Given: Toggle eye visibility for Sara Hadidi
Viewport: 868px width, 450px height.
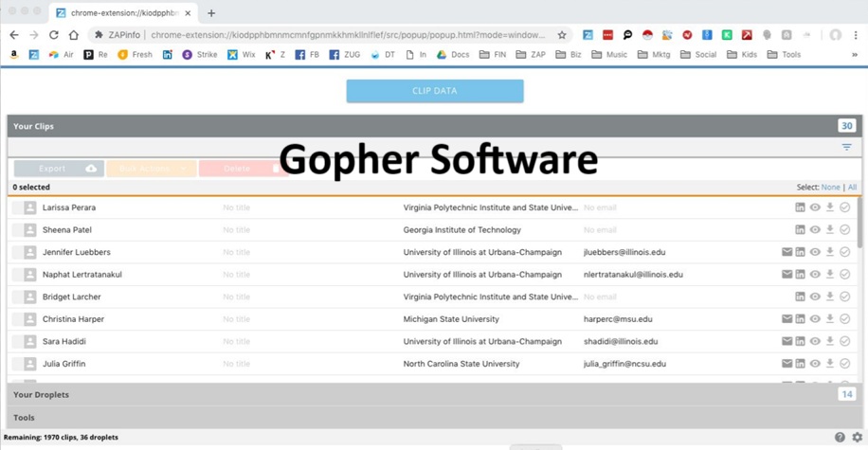Looking at the screenshot, I should pos(815,341).
